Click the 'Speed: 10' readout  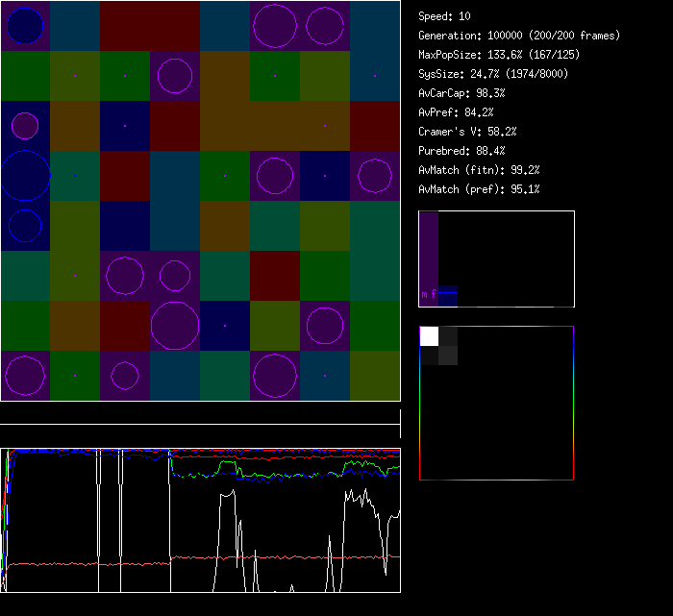[444, 16]
